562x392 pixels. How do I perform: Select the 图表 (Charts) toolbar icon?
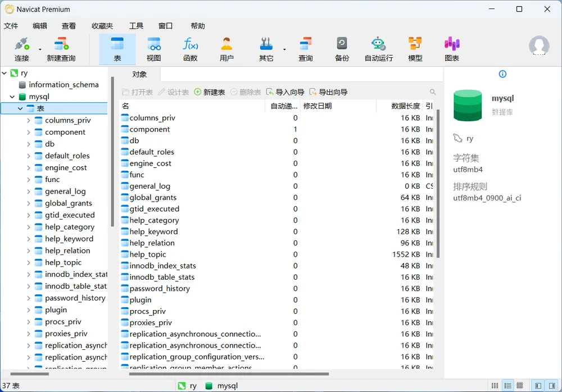point(451,48)
